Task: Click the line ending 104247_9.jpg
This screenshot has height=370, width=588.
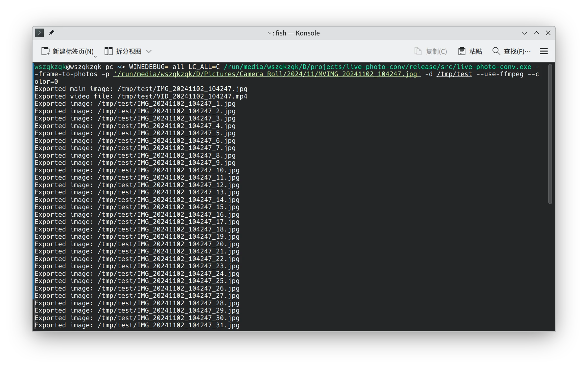Action: coord(135,163)
